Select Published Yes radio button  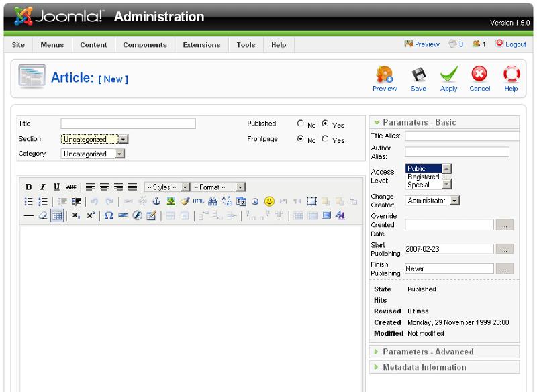326,124
